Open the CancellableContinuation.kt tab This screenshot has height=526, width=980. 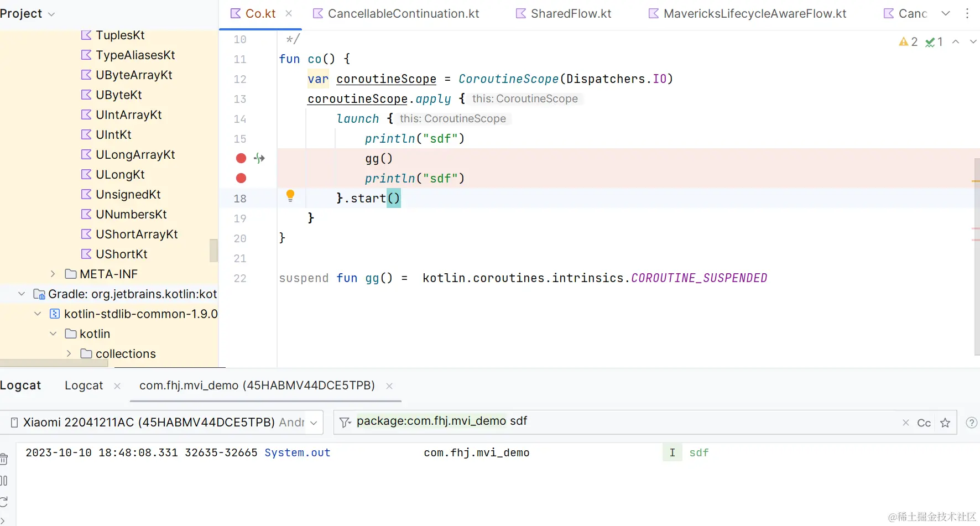click(x=396, y=14)
